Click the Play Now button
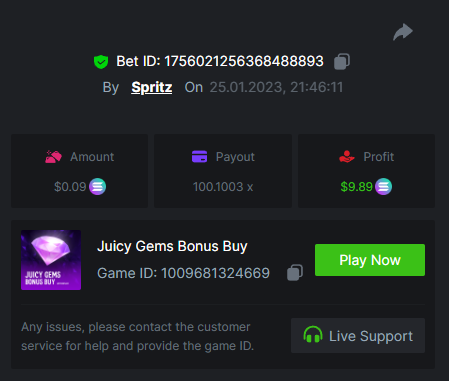Viewport: 449px width, 381px height. pyautogui.click(x=370, y=260)
